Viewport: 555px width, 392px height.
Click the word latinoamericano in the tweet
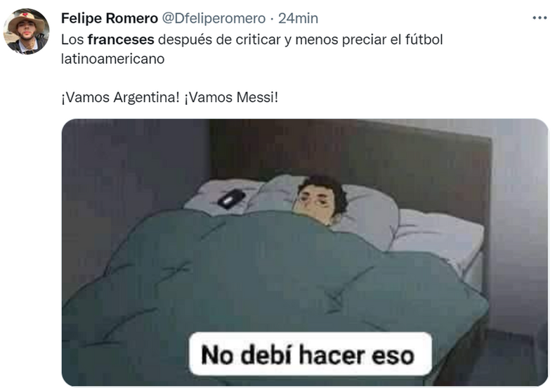pos(112,59)
